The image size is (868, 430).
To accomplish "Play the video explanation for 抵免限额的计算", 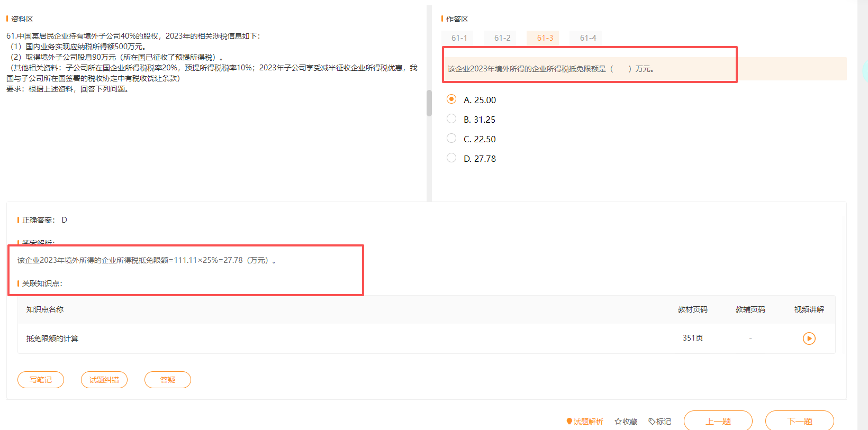I will 809,338.
